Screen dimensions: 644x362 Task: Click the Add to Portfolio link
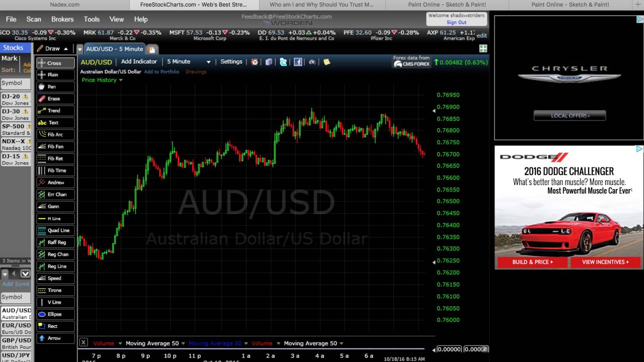[x=162, y=72]
